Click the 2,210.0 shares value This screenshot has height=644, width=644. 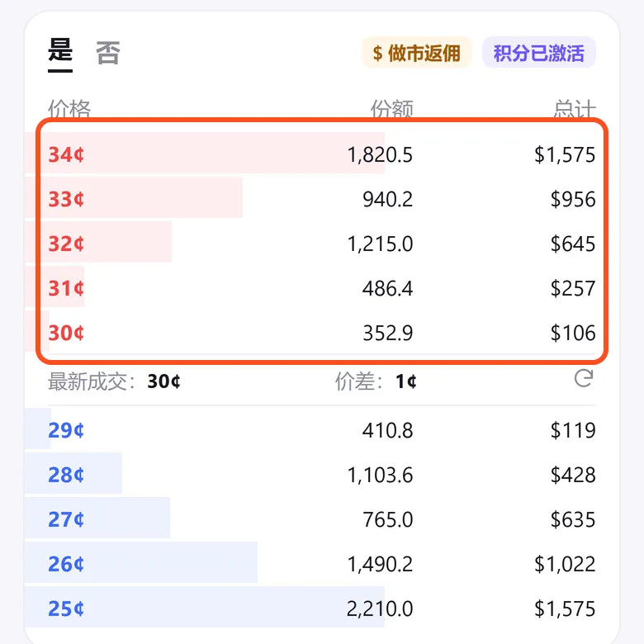tap(380, 608)
